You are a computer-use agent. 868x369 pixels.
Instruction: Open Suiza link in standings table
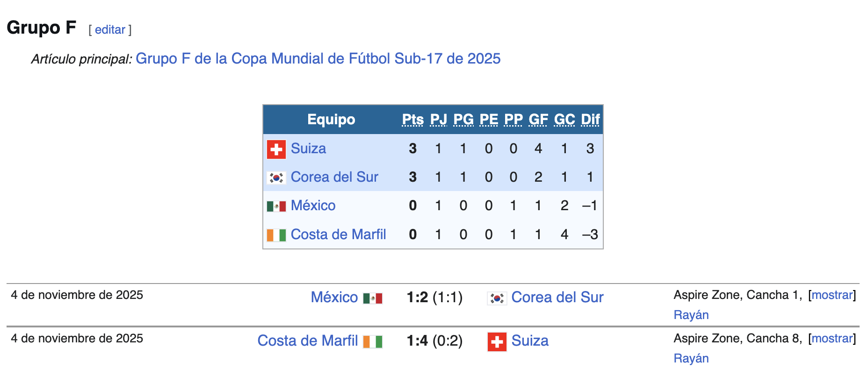308,149
